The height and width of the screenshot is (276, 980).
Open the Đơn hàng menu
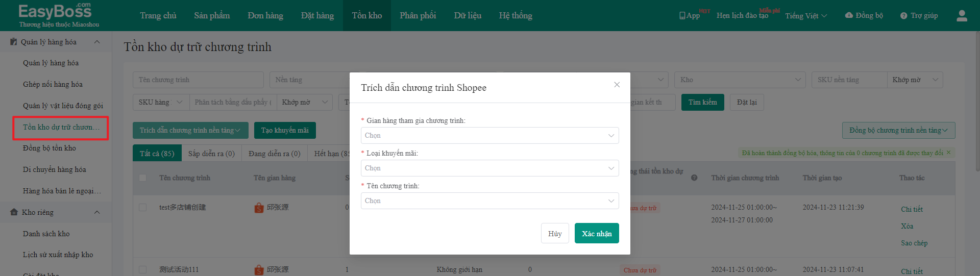click(x=265, y=15)
